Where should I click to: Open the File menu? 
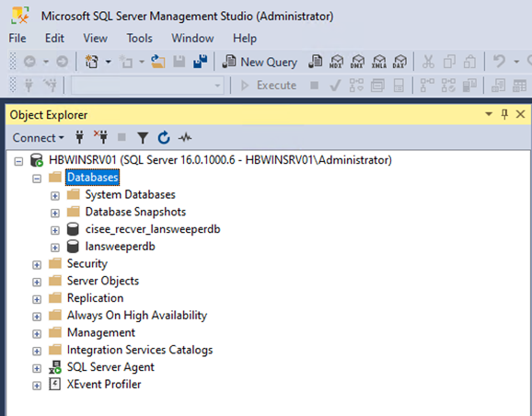click(17, 38)
